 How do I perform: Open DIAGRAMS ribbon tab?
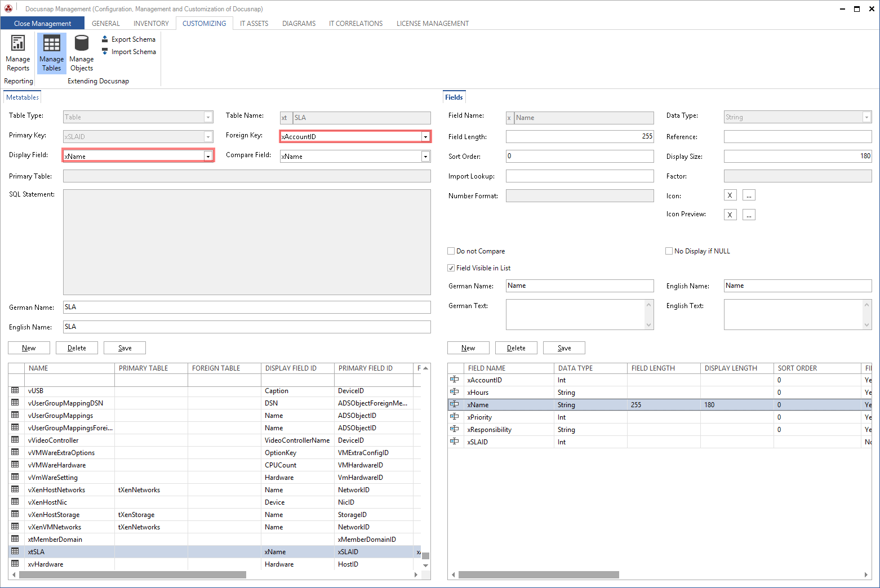[x=299, y=24]
